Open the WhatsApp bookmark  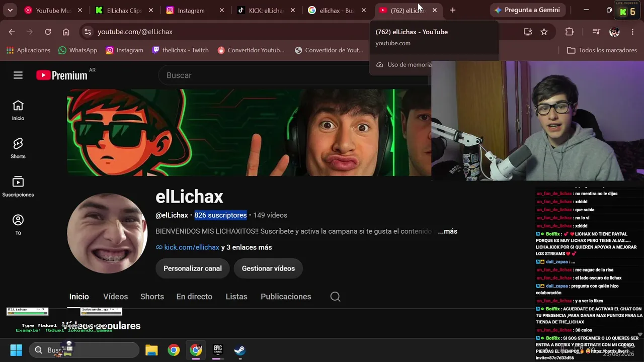[77, 50]
